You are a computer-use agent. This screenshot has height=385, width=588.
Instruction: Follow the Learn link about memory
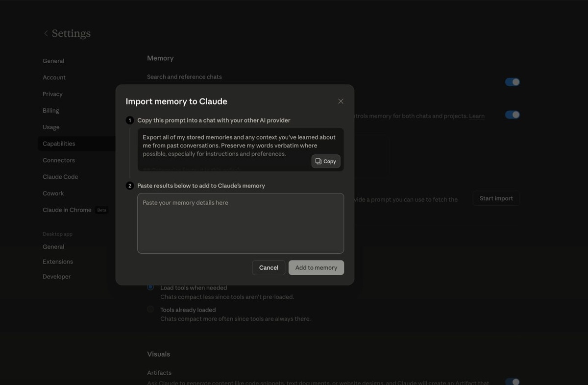click(477, 116)
